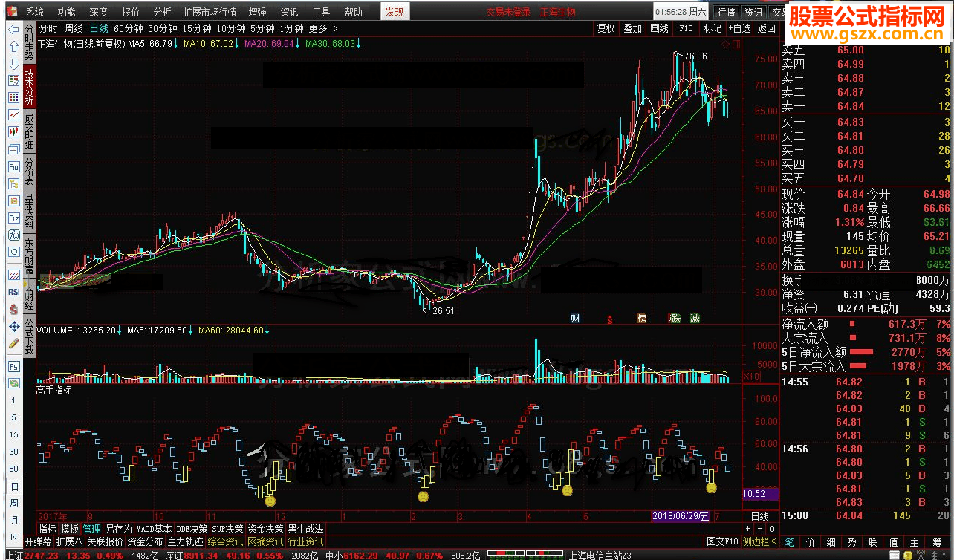Image resolution: width=954 pixels, height=560 pixels.
Task: Click the up arrow icon in left toolbar
Action: pos(13,46)
